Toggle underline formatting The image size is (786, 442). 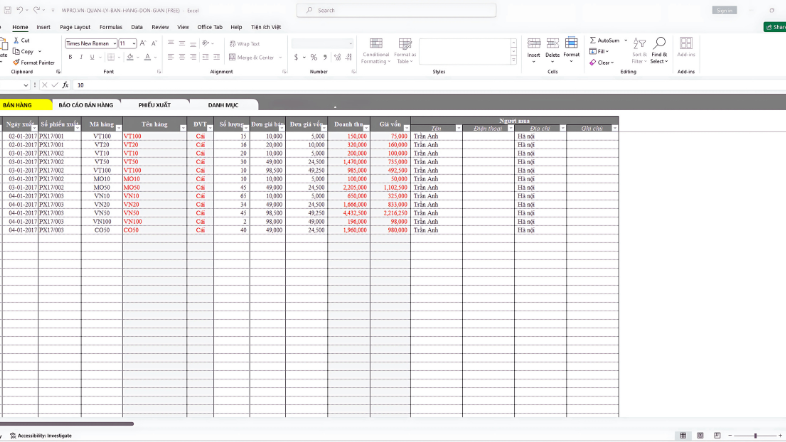point(92,57)
